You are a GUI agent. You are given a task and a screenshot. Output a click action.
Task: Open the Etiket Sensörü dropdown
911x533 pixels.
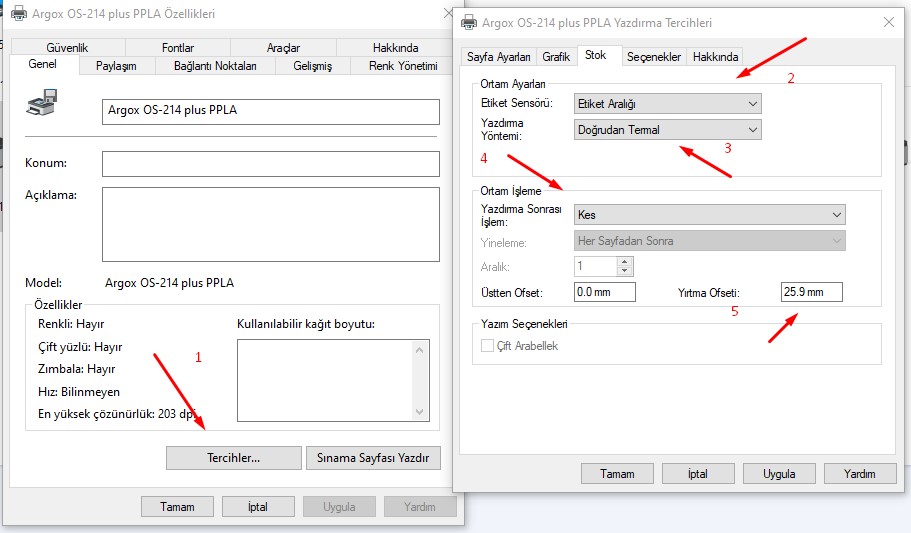tap(668, 103)
